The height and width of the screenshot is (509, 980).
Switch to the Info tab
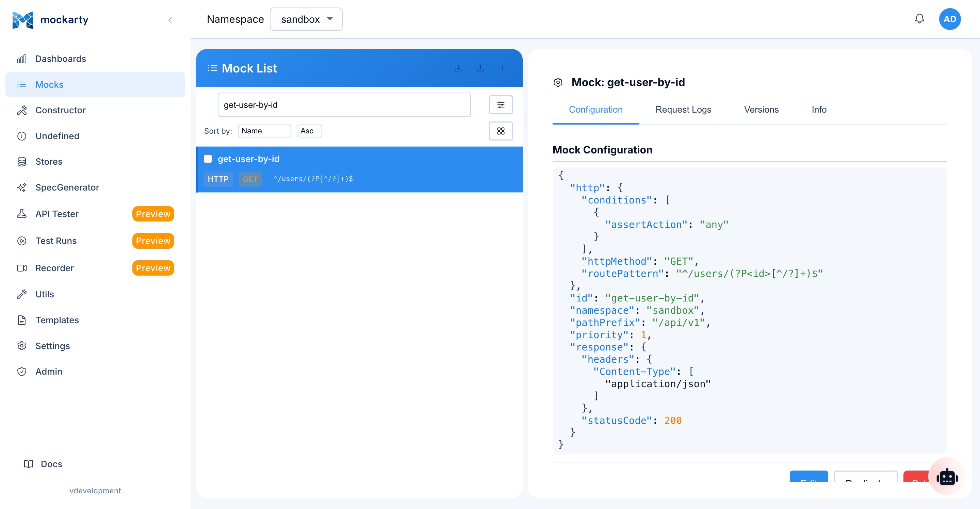819,110
